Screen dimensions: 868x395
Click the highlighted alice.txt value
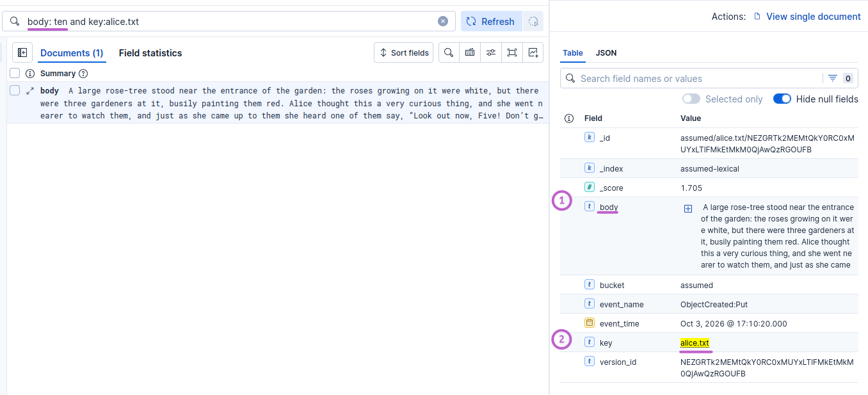pyautogui.click(x=695, y=343)
